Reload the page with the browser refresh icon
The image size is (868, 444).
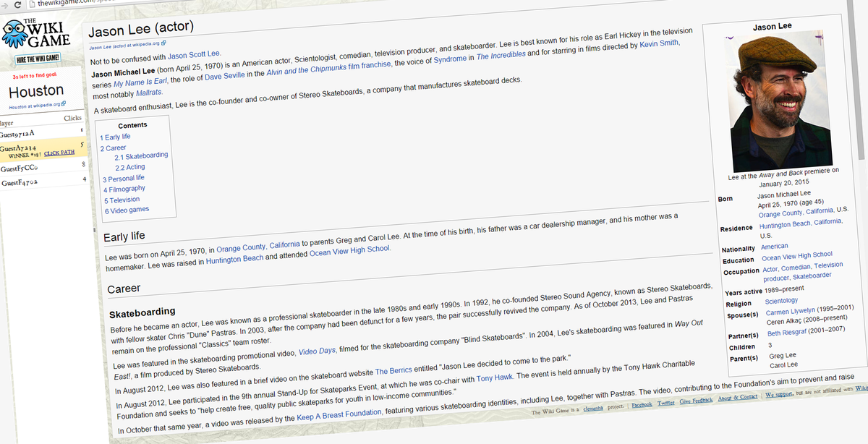point(17,4)
